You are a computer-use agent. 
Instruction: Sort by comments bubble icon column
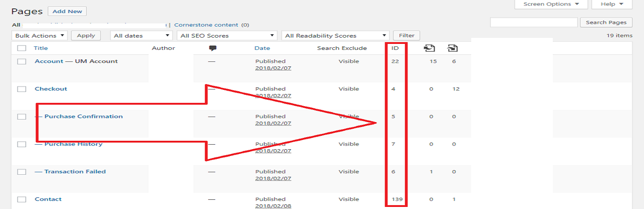point(213,48)
